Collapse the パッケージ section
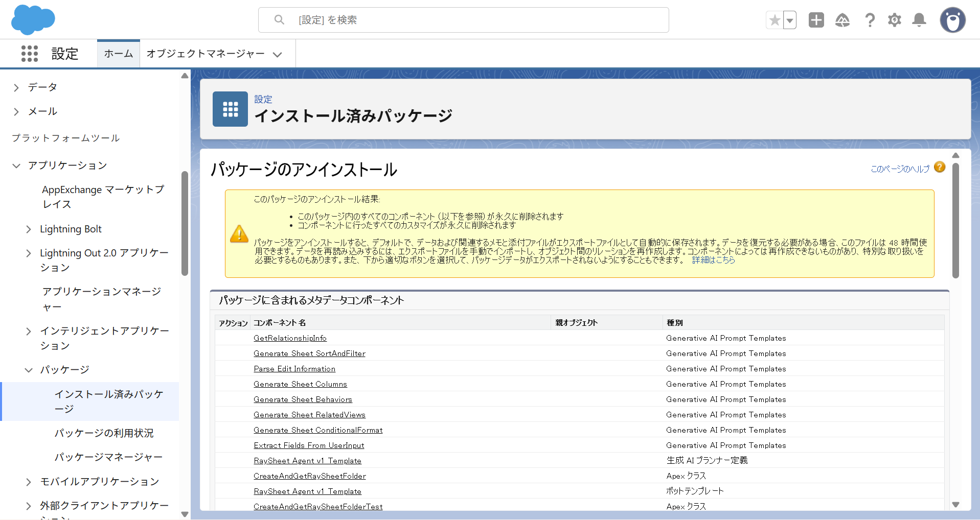 [x=29, y=370]
